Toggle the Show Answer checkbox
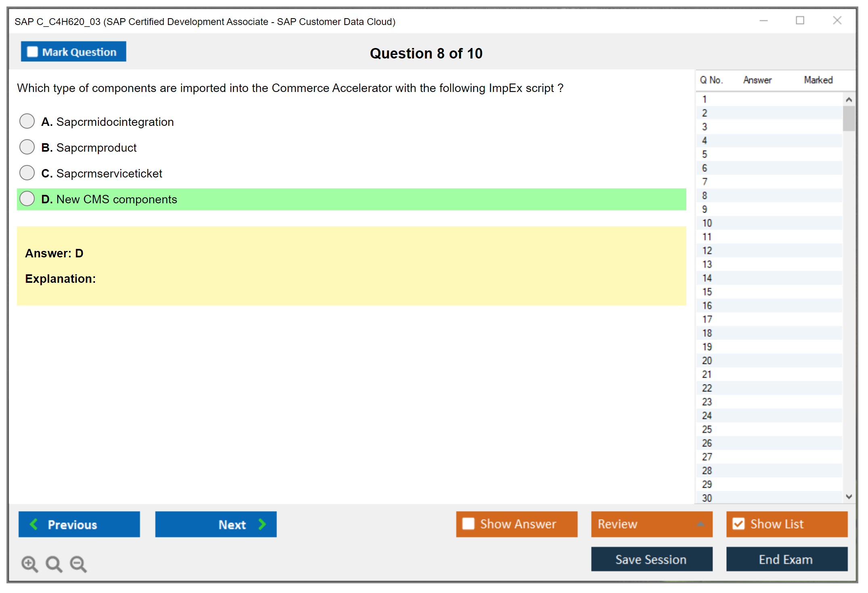 coord(468,524)
